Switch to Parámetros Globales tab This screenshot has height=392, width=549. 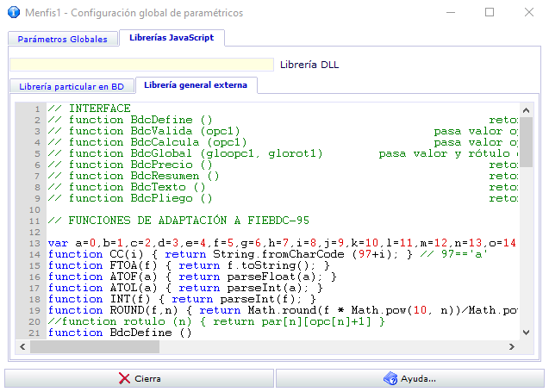click(x=63, y=39)
